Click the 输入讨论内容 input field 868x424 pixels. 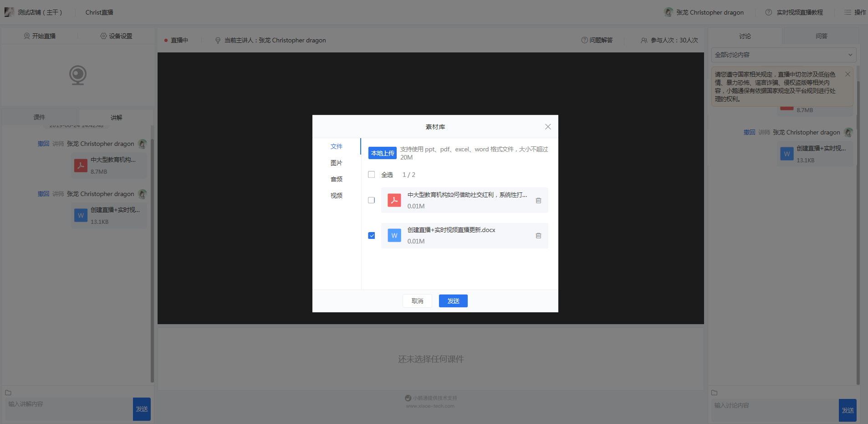[x=774, y=409]
